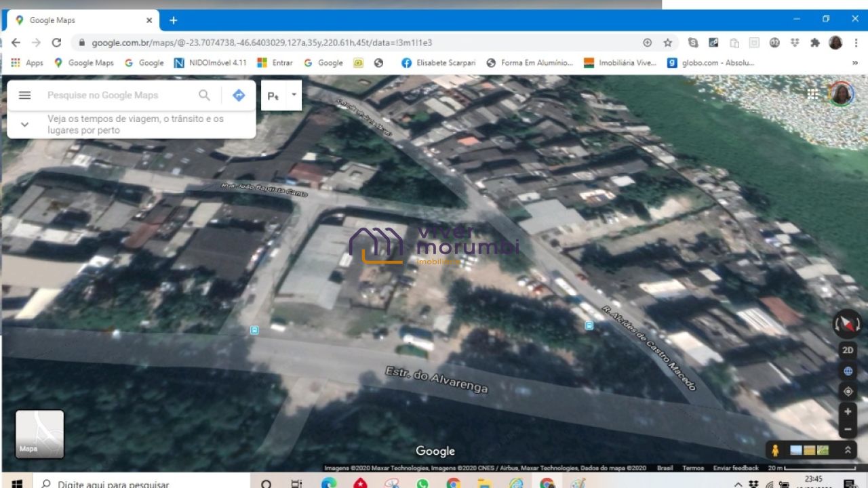The image size is (868, 488).
Task: Toggle globe view mode
Action: 848,371
